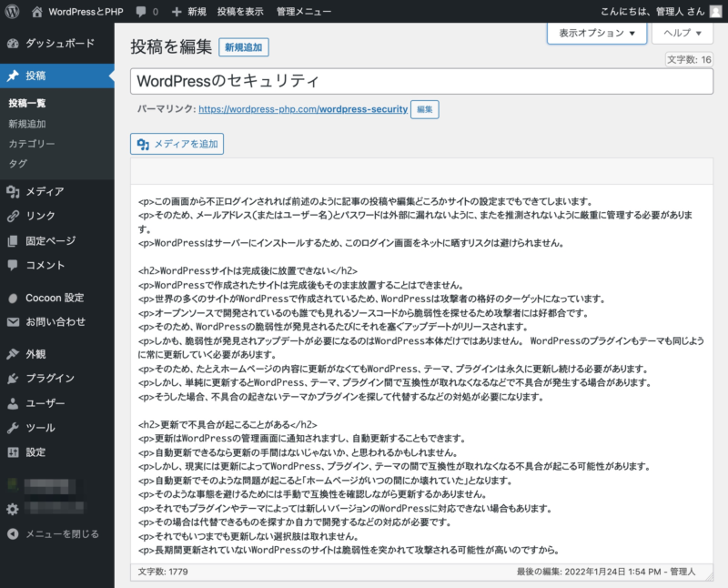Image resolution: width=728 pixels, height=588 pixels.
Task: Click the plus icon beside 新規
Action: click(x=177, y=12)
